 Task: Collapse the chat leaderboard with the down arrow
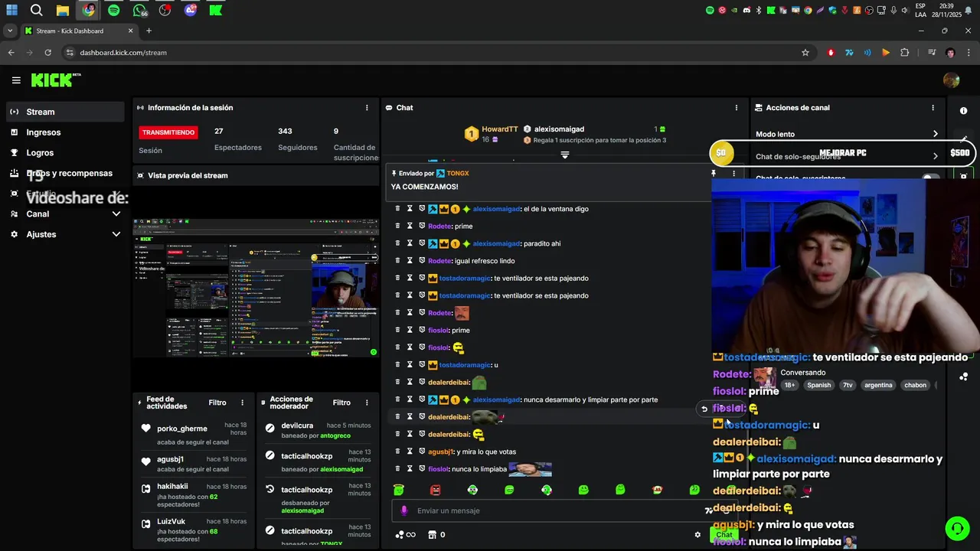pyautogui.click(x=565, y=155)
